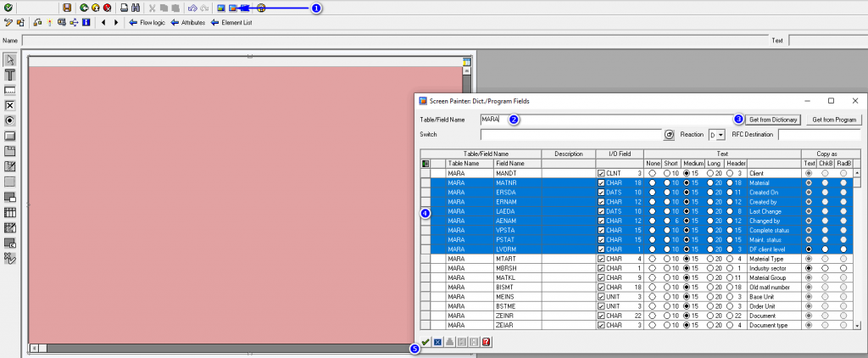Click the Save floppy disk icon

point(67,8)
